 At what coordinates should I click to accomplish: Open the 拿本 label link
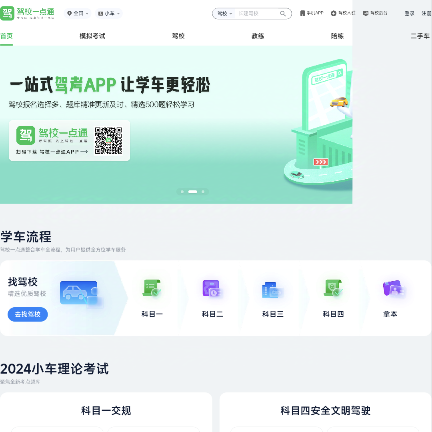pos(390,314)
